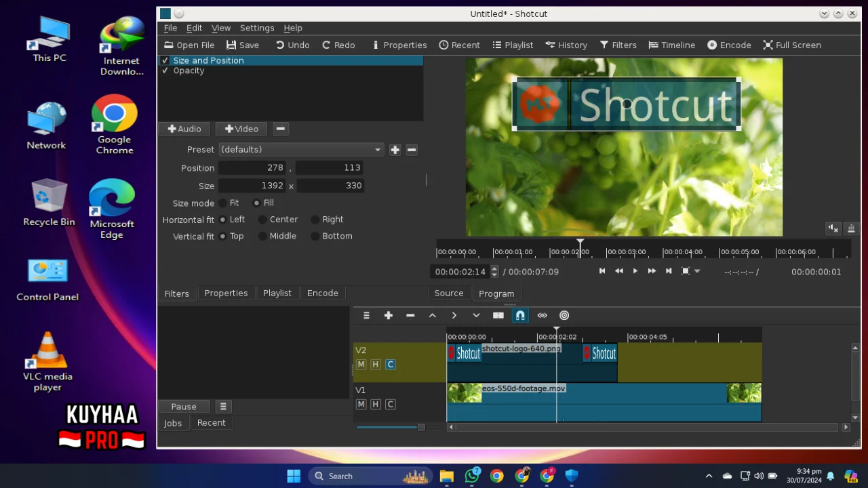Image resolution: width=868 pixels, height=488 pixels.
Task: Select Bottom vertical fit
Action: pyautogui.click(x=332, y=236)
